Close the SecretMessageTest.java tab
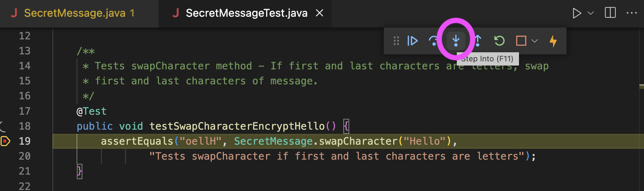The width and height of the screenshot is (644, 191). (320, 13)
